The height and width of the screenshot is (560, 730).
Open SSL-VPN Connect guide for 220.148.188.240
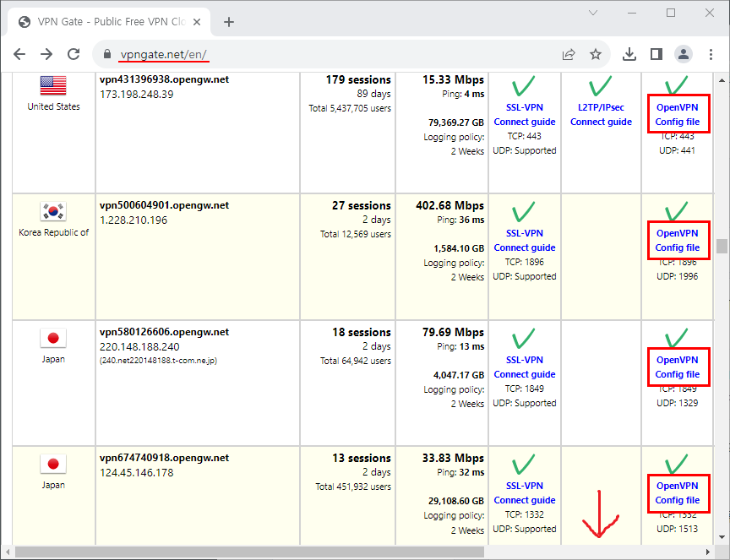[x=524, y=367]
